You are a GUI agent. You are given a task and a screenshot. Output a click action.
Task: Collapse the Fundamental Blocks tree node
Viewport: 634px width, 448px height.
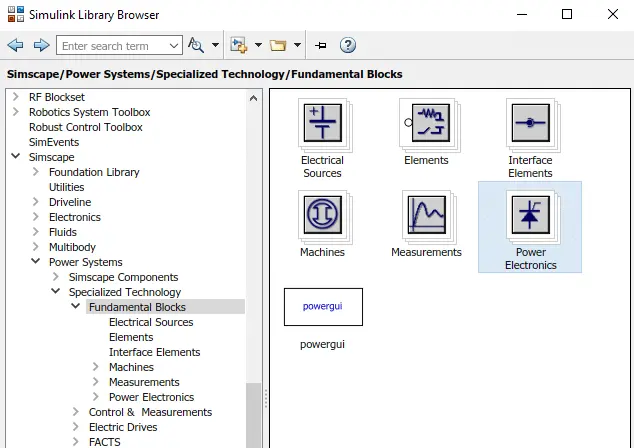click(x=75, y=307)
